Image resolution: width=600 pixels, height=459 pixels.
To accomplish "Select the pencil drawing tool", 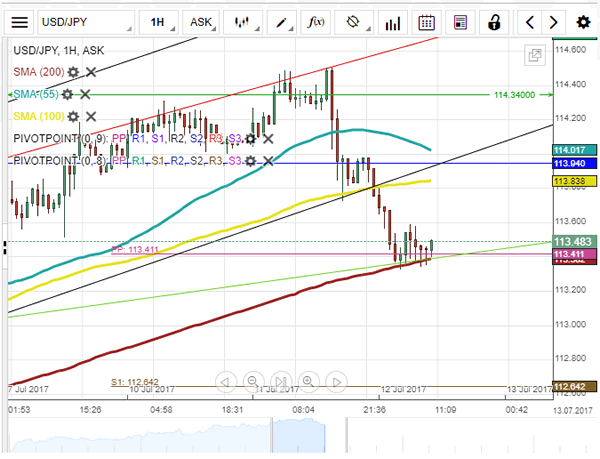I will [x=283, y=21].
